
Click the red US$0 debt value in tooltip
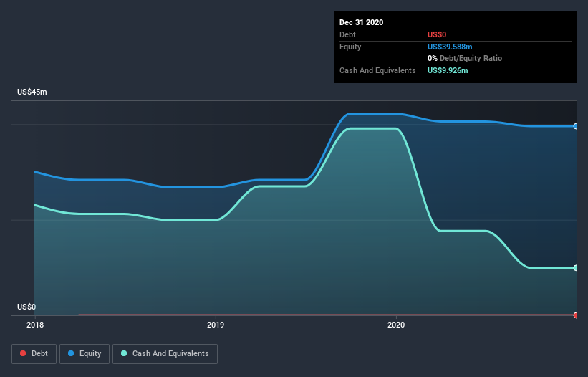(x=437, y=34)
